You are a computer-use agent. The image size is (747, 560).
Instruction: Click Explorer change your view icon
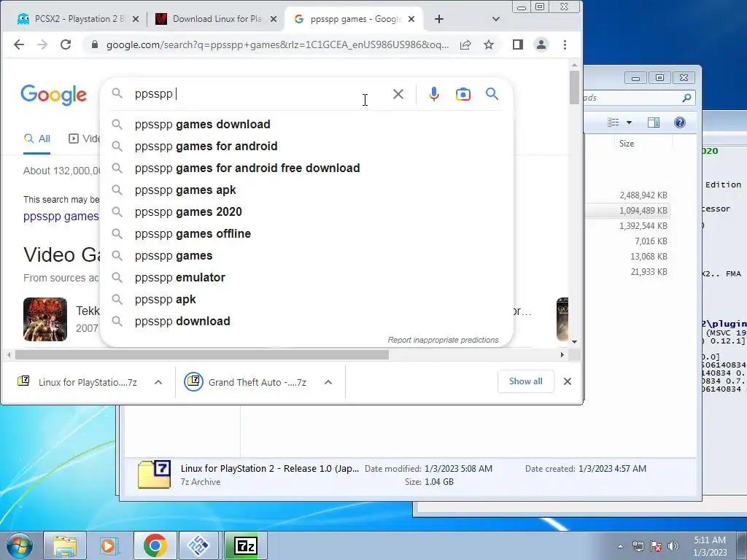point(613,122)
